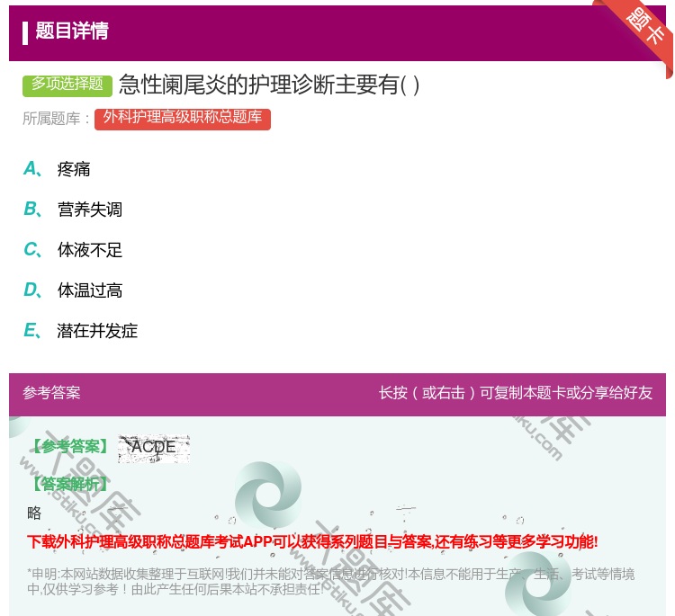Click the white bar beside 题目详情

pyautogui.click(x=25, y=32)
